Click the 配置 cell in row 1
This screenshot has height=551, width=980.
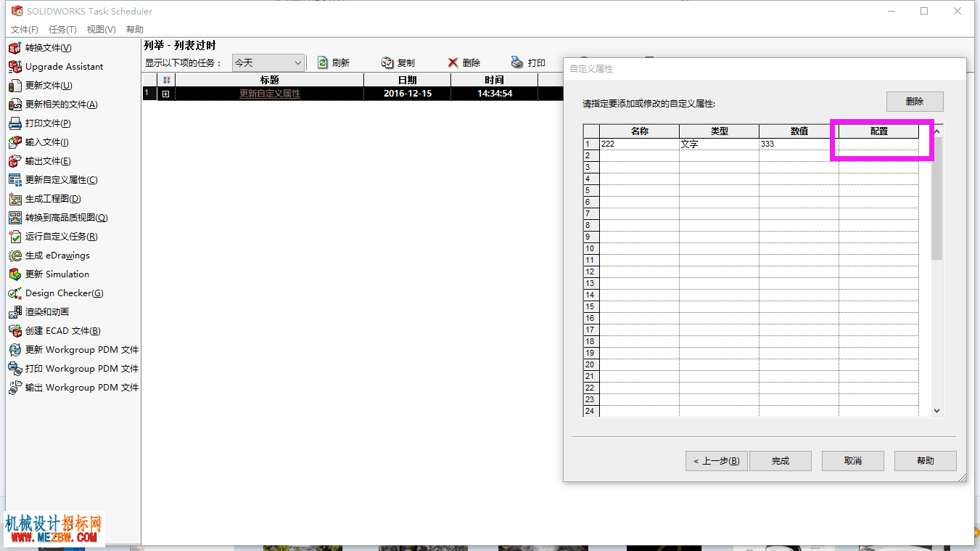point(878,144)
